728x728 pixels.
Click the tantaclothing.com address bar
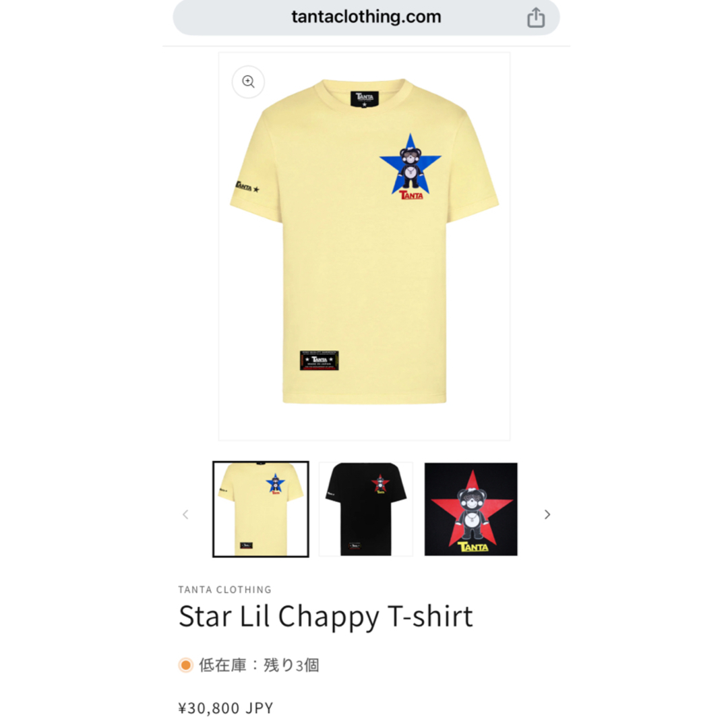[366, 17]
